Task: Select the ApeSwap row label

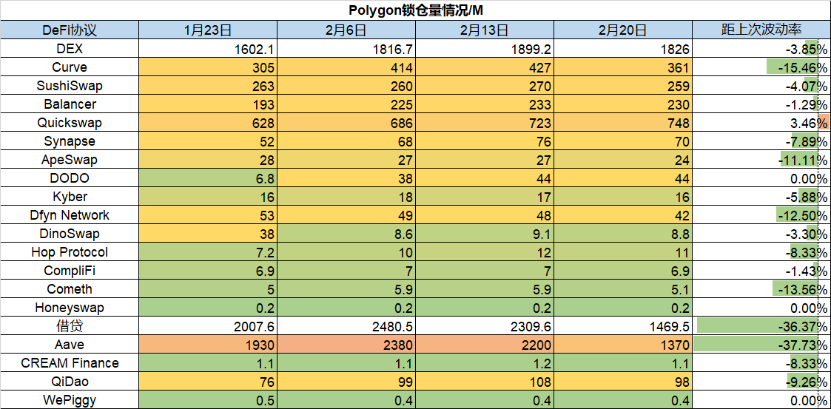Action: [69, 159]
